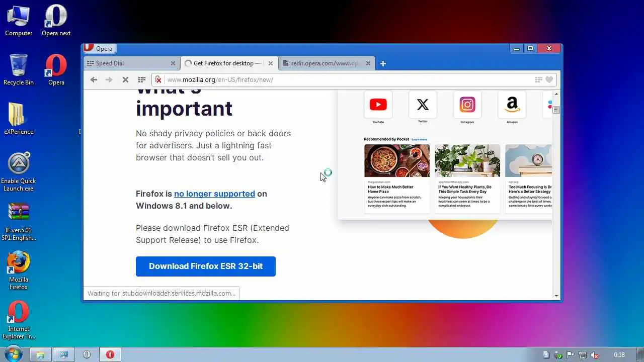Click the grey Opera taskbar button
Viewport: 644px width, 362px height.
tap(87, 354)
